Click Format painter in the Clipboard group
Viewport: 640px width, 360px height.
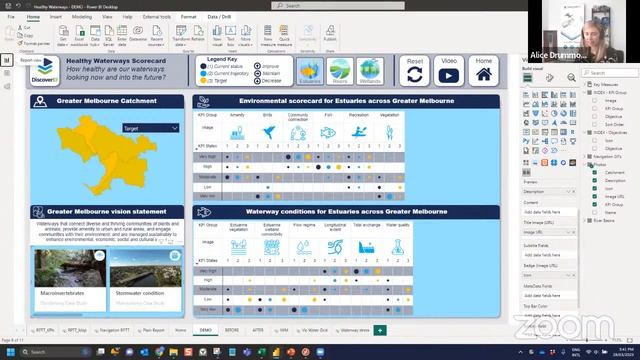[x=33, y=43]
